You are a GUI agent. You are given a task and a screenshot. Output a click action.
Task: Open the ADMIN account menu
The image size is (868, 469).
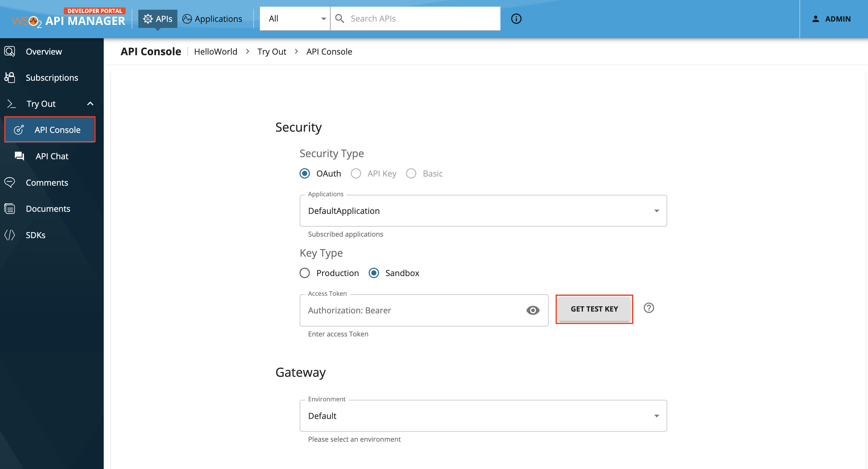(x=832, y=19)
